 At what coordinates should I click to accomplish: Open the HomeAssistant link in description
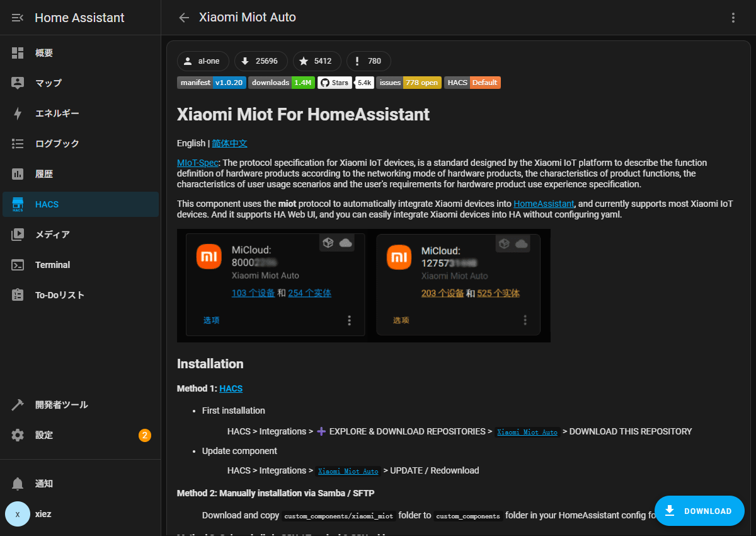pyautogui.click(x=544, y=204)
